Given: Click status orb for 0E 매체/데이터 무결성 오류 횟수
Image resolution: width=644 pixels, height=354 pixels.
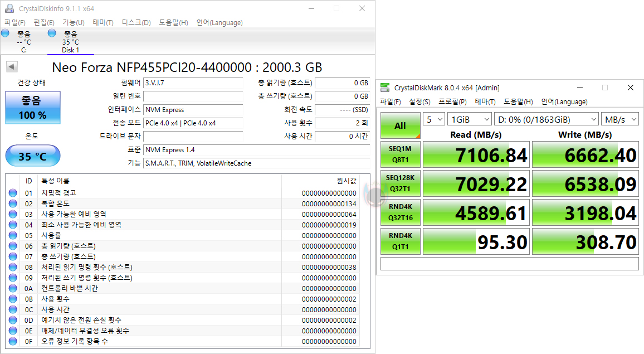Looking at the screenshot, I should [x=13, y=331].
